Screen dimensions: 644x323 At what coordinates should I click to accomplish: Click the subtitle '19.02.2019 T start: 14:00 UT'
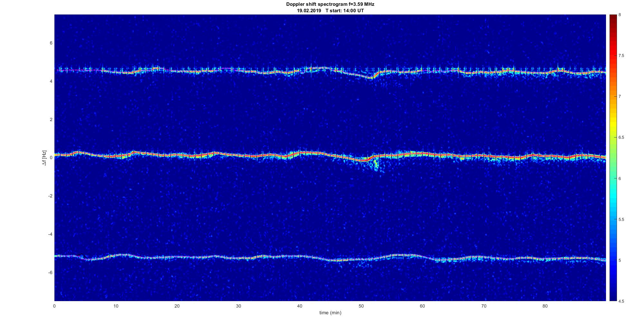click(330, 11)
